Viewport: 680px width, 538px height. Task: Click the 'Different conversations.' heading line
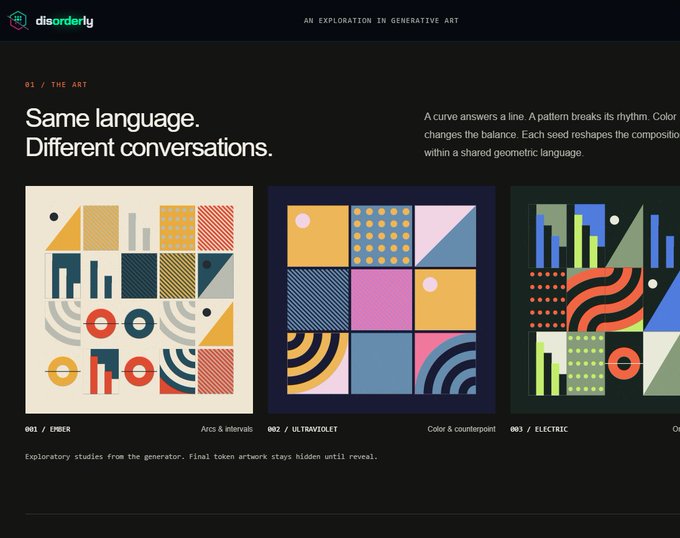tap(149, 147)
